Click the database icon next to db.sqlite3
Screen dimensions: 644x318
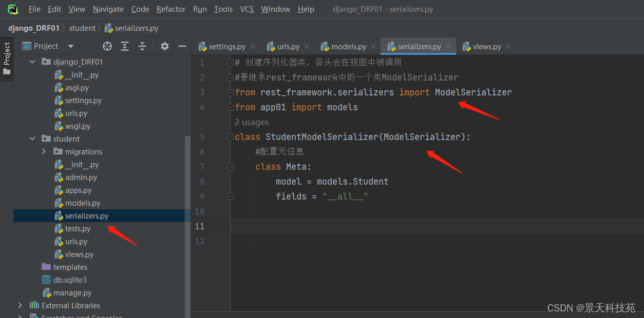coord(46,280)
